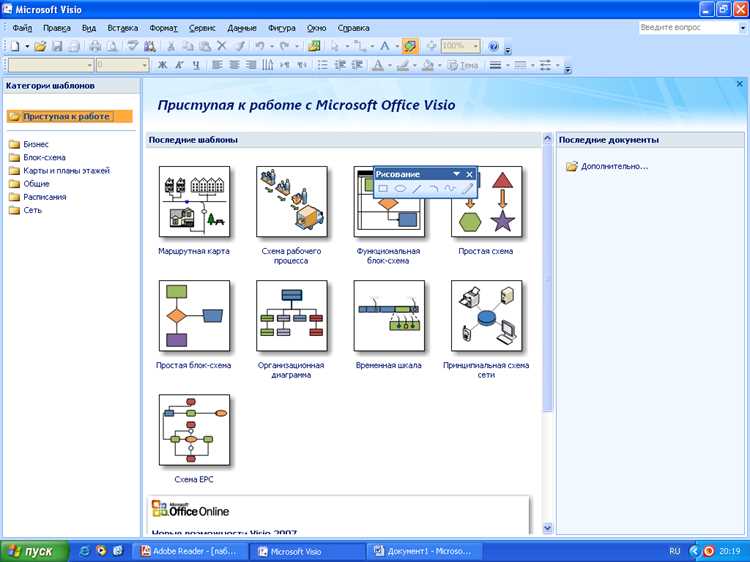The height and width of the screenshot is (562, 750).
Task: Open the Файл menu
Action: pos(22,28)
